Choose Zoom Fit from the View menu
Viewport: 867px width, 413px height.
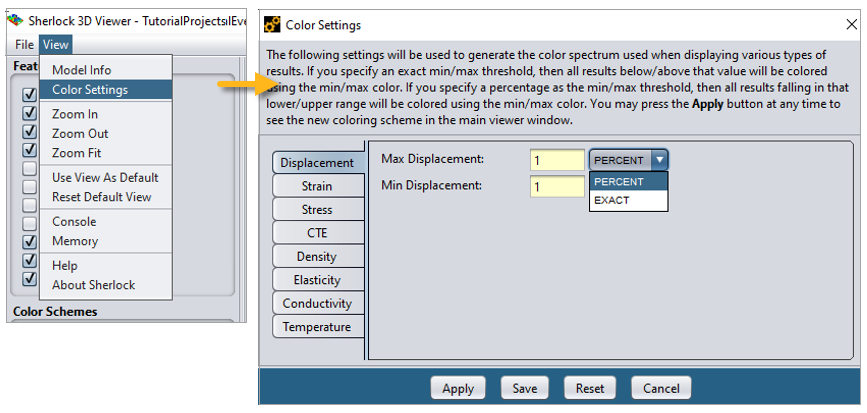[x=77, y=153]
